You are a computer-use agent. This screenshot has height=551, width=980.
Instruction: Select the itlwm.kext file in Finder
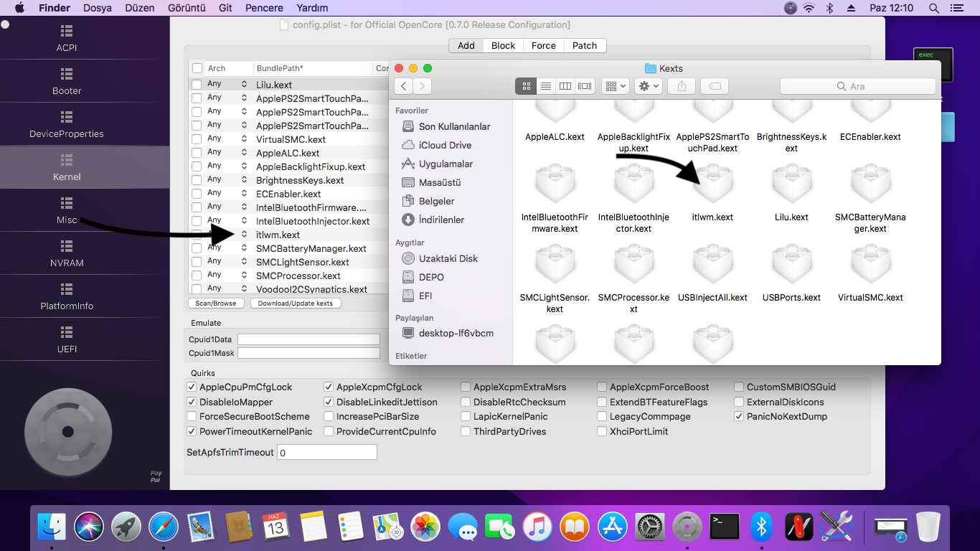[712, 187]
